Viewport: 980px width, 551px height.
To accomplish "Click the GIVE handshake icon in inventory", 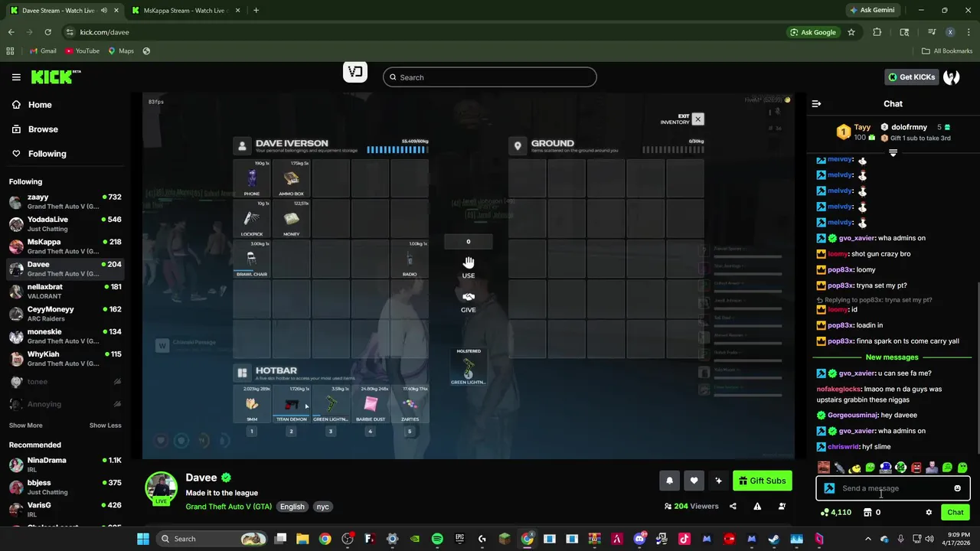I will pyautogui.click(x=469, y=297).
